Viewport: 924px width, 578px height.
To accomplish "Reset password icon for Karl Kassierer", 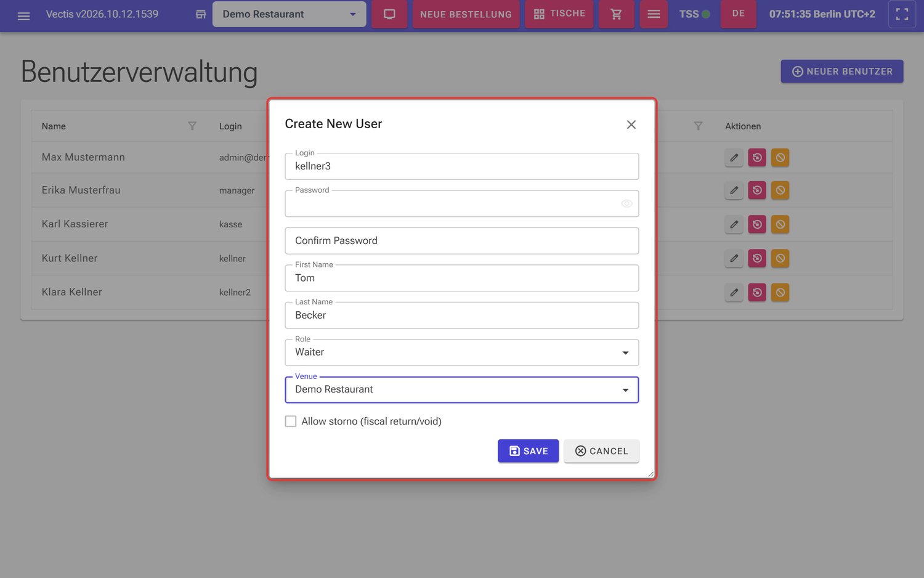I will click(x=757, y=224).
